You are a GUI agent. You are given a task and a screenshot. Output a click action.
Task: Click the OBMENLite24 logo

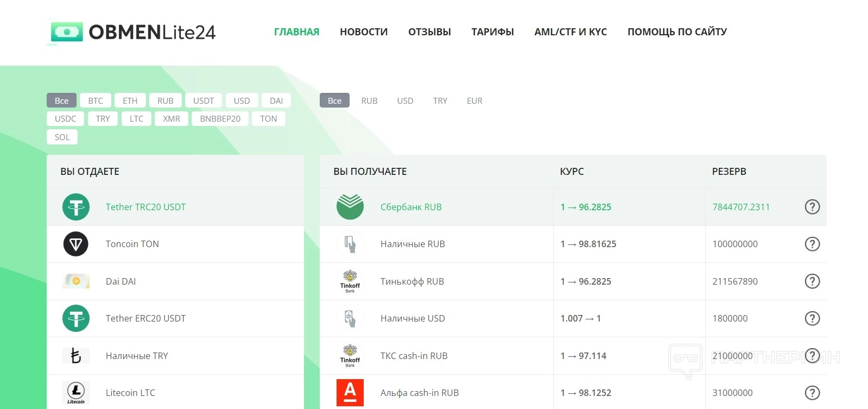click(132, 32)
